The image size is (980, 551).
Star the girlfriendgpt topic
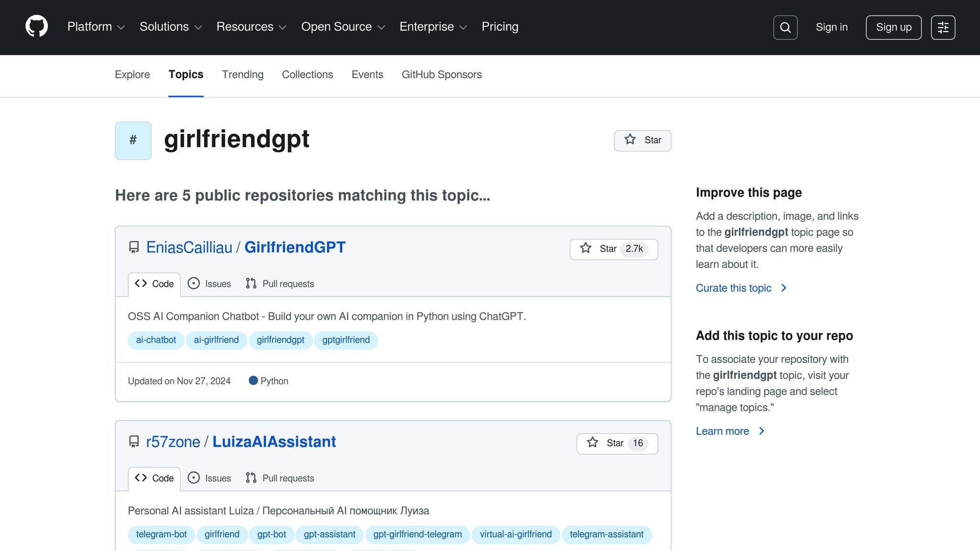click(642, 140)
